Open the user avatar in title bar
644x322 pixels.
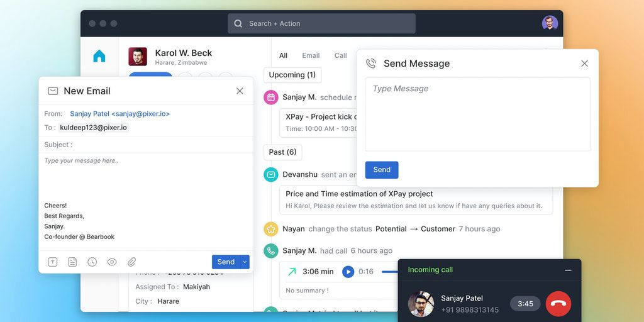550,23
